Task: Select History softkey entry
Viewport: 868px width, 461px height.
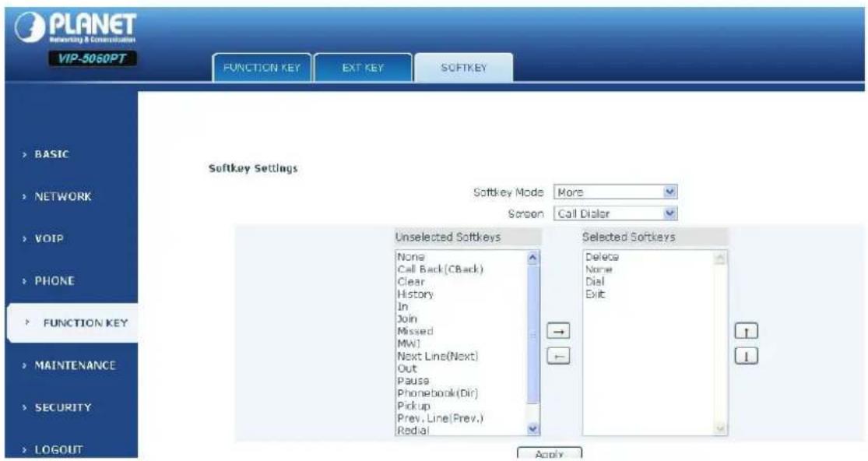Action: pyautogui.click(x=415, y=294)
